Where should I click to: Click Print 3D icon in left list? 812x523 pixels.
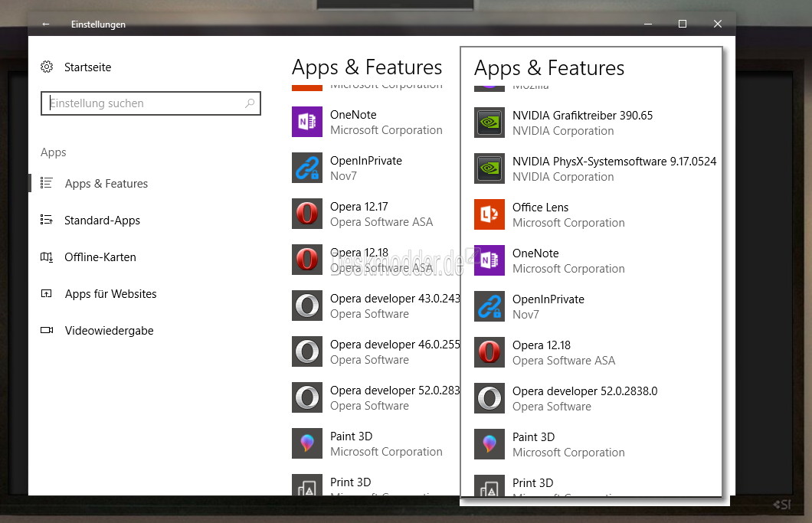(x=307, y=485)
